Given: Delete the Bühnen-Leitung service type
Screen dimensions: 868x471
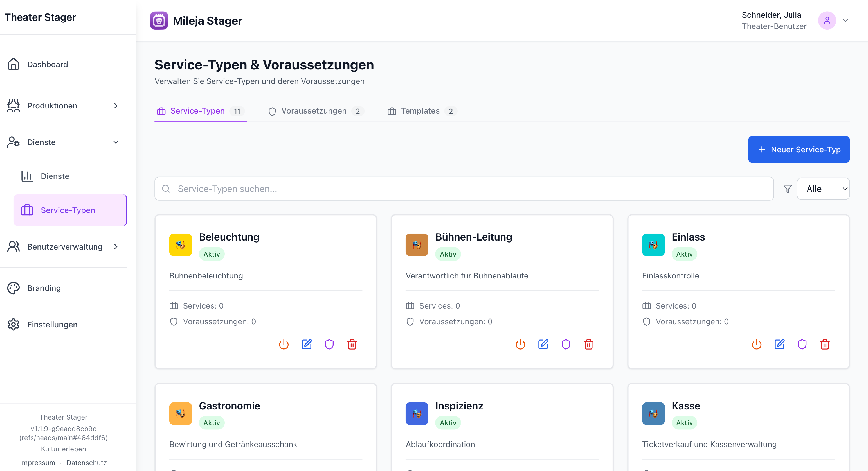Looking at the screenshot, I should pos(588,344).
